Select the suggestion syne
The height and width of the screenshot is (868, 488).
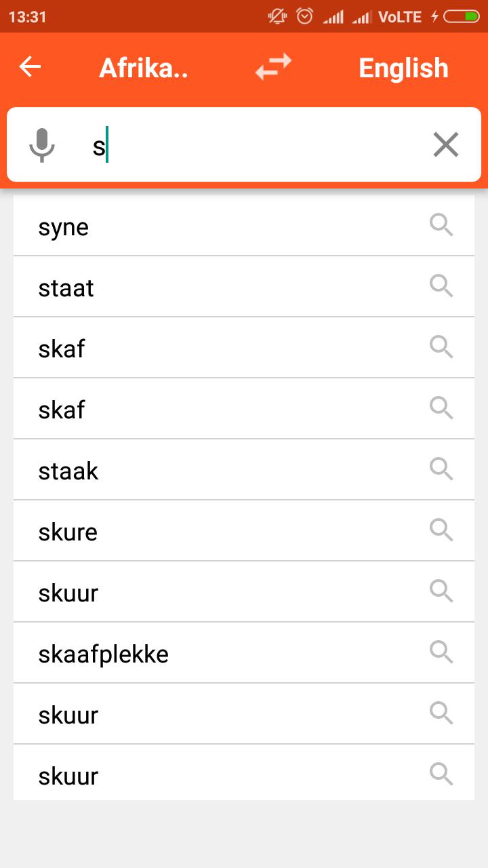point(244,226)
